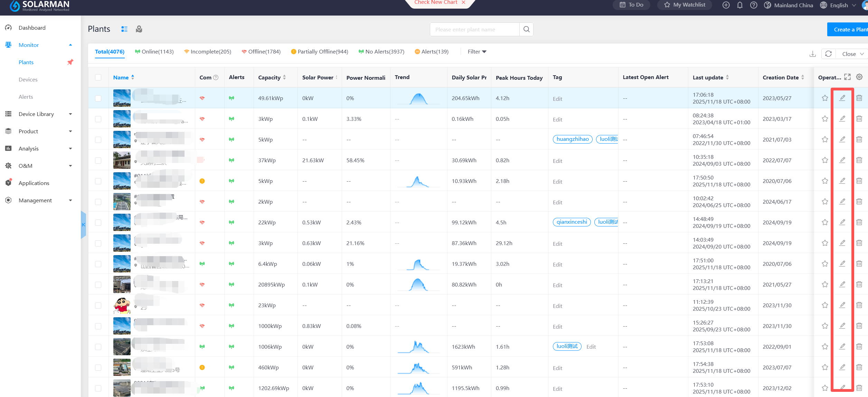Click the list view icon beside Plants
Screen dimensions: 868x397
124,29
